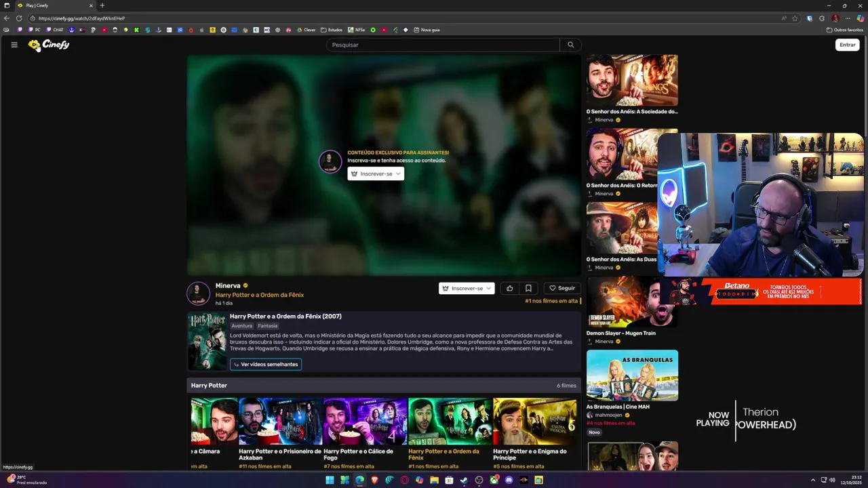Open Demon Slayer - Mugen Train video title
Image resolution: width=868 pixels, height=488 pixels.
[620, 333]
